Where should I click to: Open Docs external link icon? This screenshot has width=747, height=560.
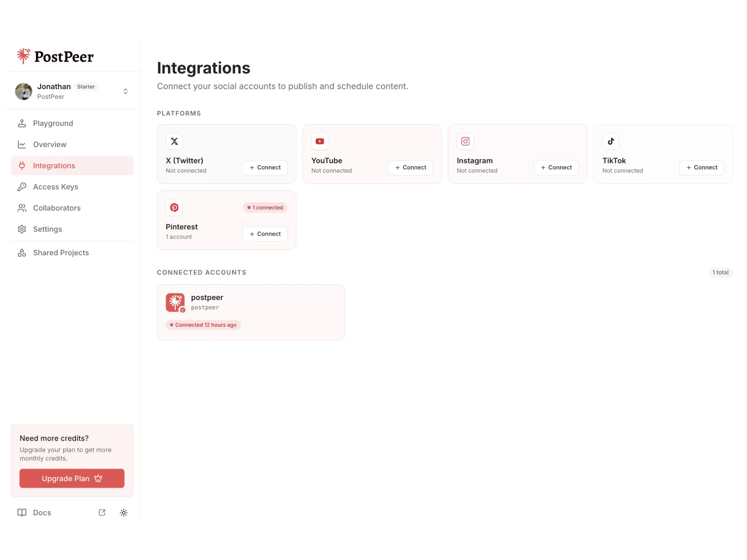(102, 512)
